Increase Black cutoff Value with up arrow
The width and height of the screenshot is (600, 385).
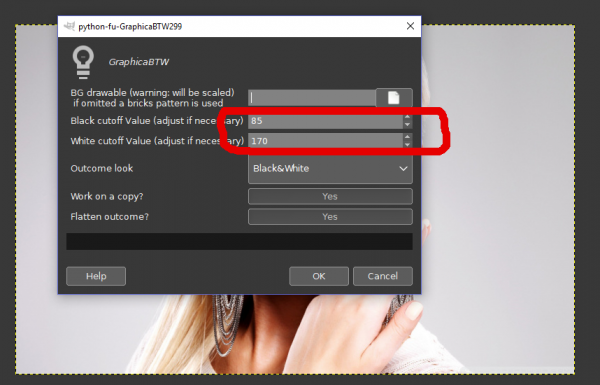point(407,117)
